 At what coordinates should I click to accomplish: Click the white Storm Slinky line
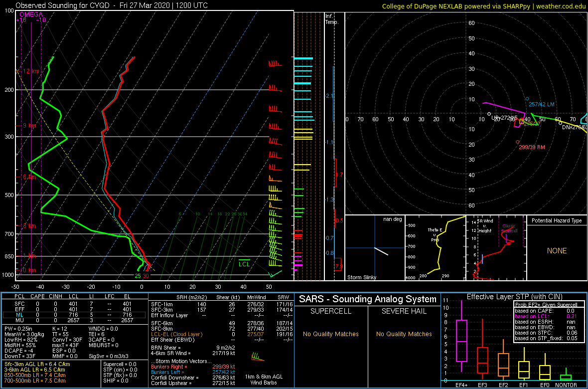(381, 251)
